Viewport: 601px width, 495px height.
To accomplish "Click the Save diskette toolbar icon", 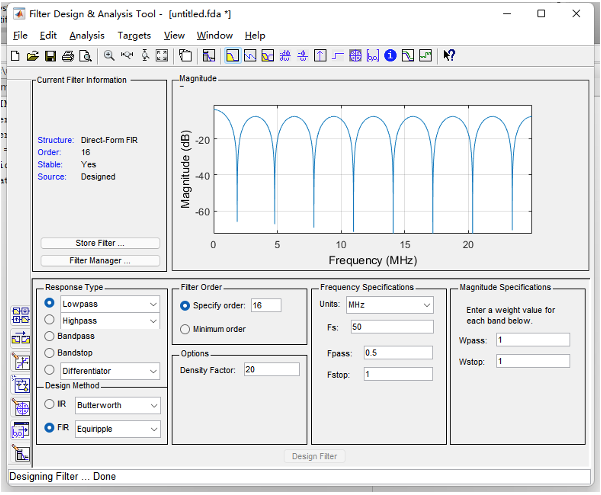I will coord(50,56).
